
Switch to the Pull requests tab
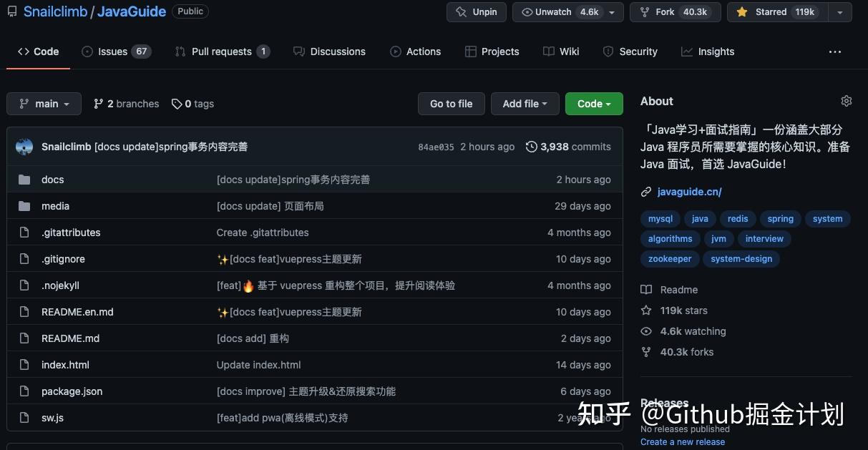click(x=222, y=51)
